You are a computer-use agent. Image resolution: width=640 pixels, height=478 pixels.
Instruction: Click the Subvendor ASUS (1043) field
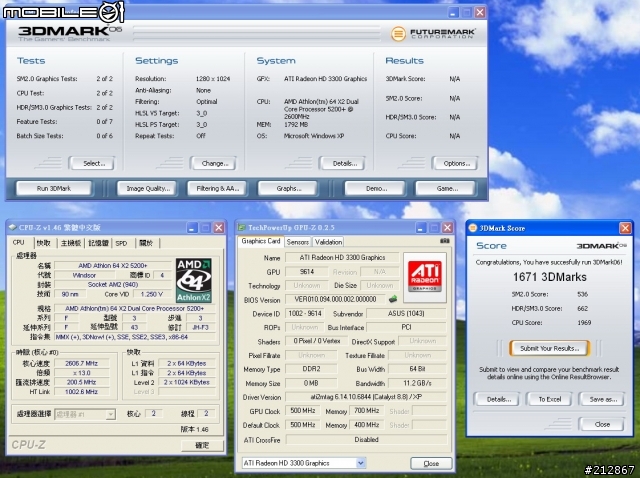[406, 313]
